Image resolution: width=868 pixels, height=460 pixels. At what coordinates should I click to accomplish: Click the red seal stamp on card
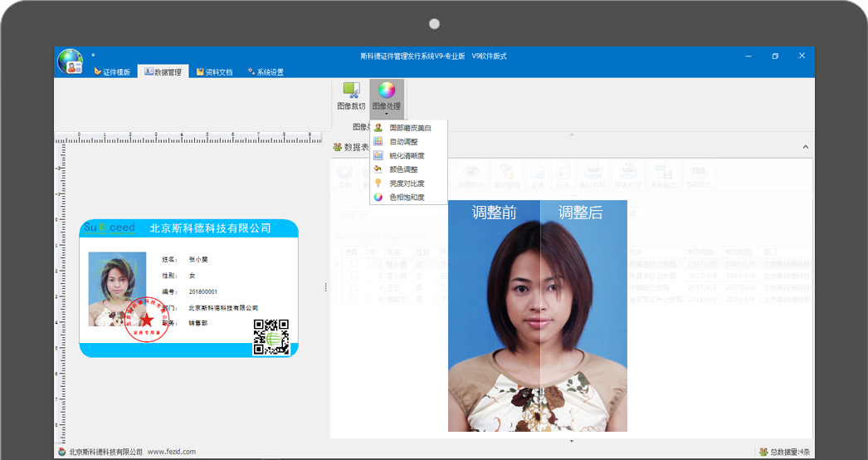coord(147,320)
